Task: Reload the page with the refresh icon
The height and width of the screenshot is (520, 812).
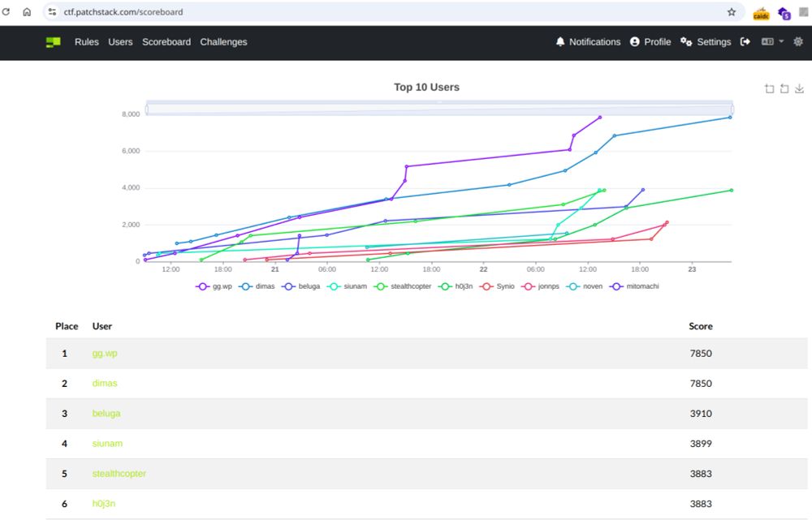Action: click(6, 11)
